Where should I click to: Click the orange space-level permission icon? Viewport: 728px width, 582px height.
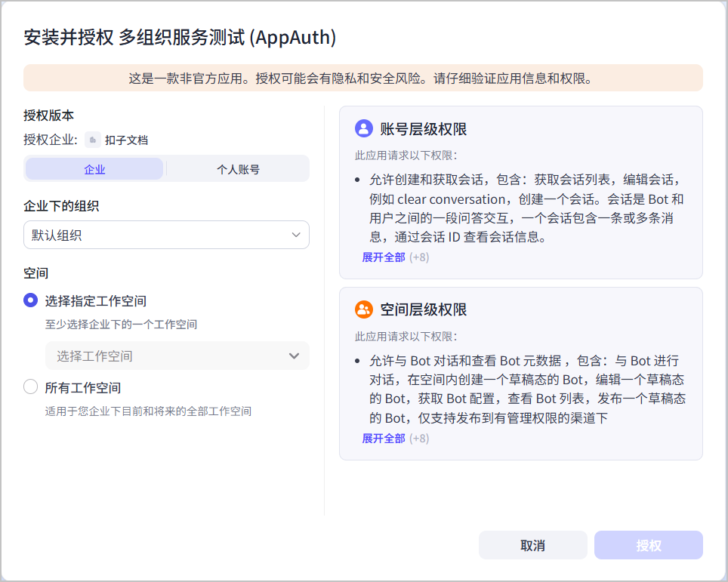click(x=363, y=309)
